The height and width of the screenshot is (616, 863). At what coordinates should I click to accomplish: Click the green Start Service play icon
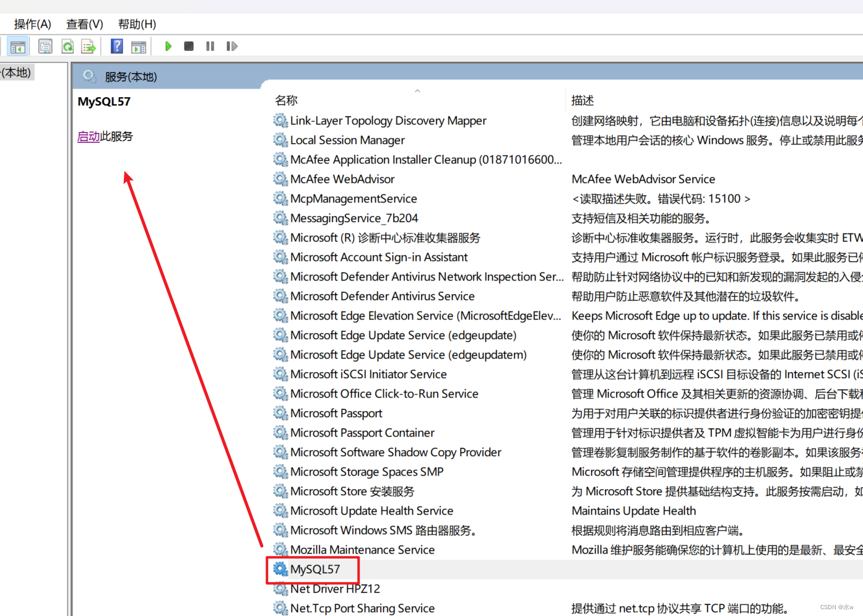click(168, 46)
